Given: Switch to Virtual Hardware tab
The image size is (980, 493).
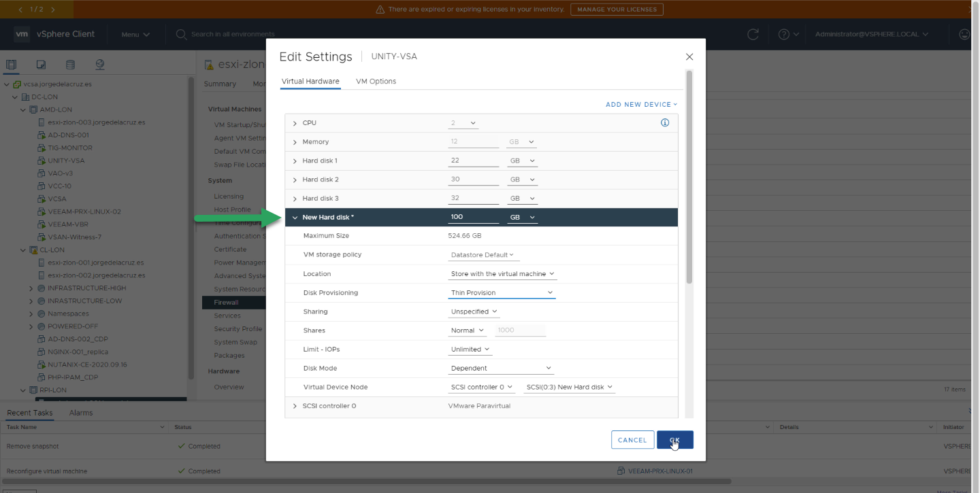Looking at the screenshot, I should 310,82.
